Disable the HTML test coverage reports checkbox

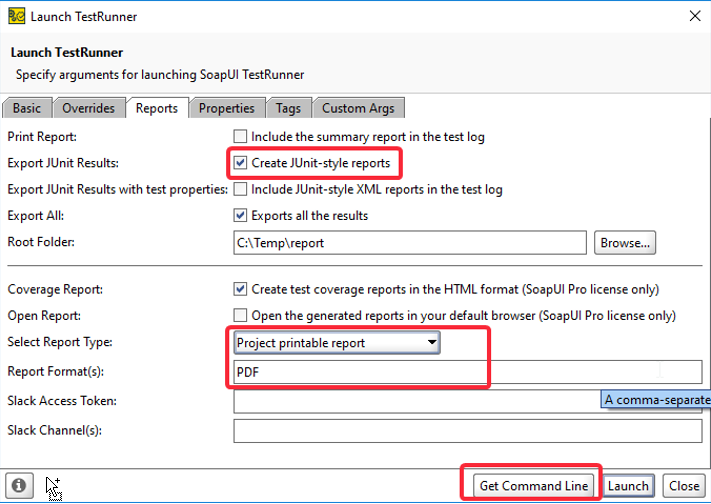pyautogui.click(x=240, y=289)
